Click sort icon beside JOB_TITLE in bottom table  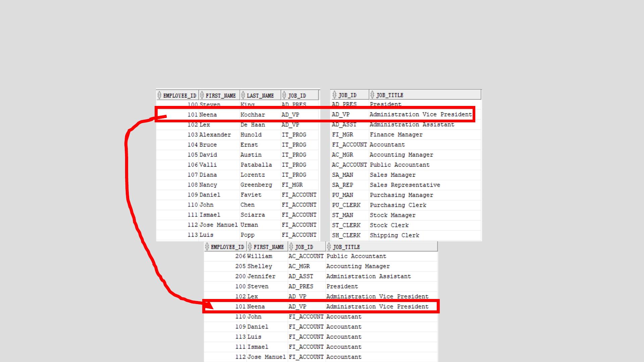point(329,247)
